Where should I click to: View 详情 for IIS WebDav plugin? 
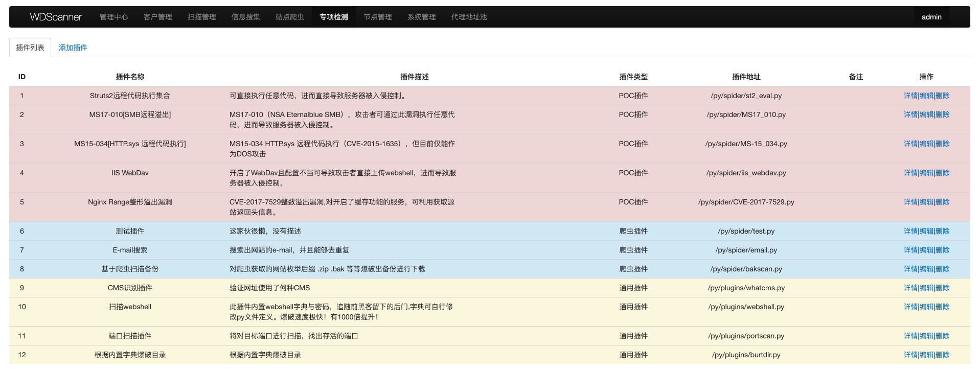(910, 173)
